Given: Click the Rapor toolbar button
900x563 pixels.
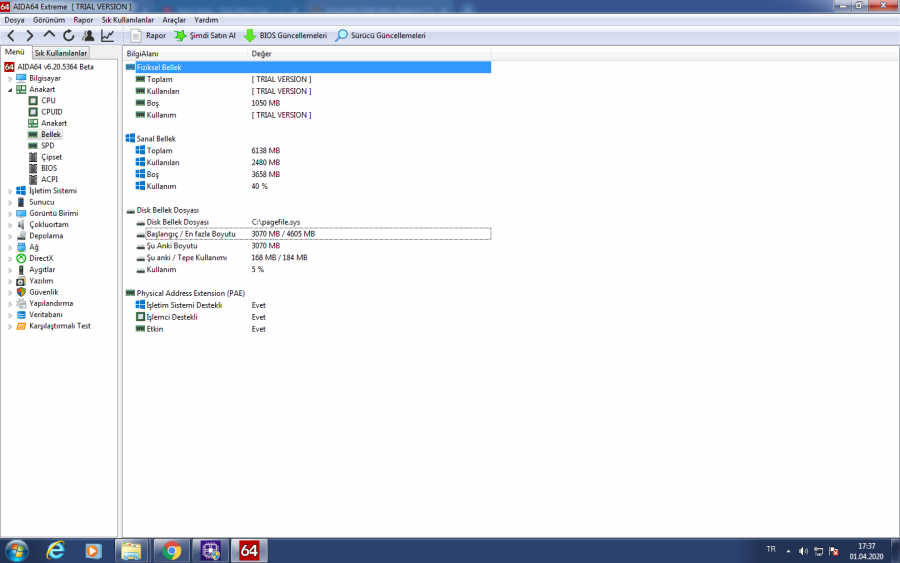Looking at the screenshot, I should click(148, 36).
